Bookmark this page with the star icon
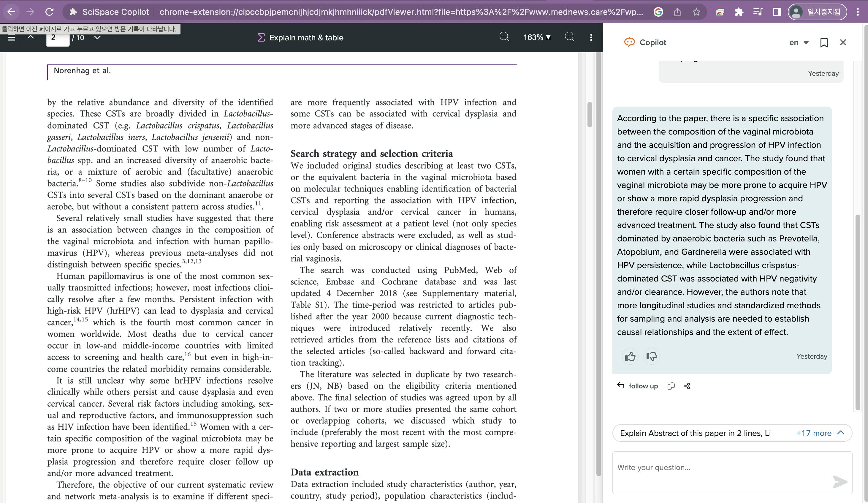This screenshot has width=868, height=503. click(x=696, y=12)
